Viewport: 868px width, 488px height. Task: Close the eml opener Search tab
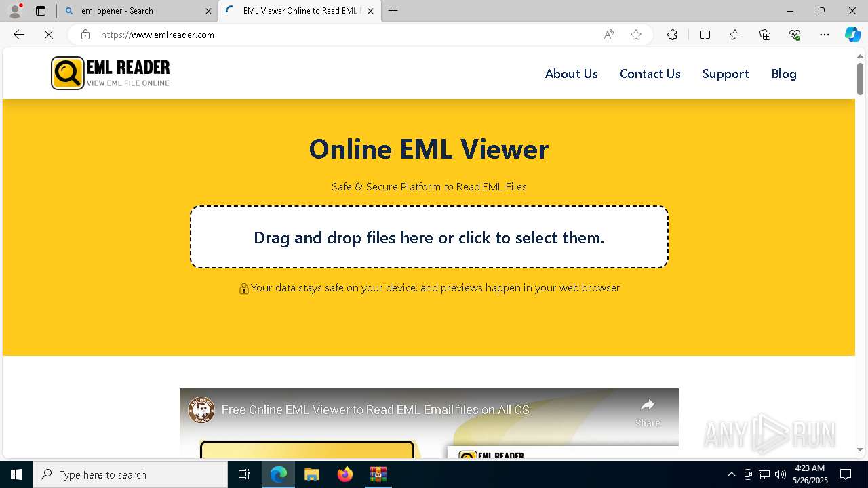coord(209,11)
